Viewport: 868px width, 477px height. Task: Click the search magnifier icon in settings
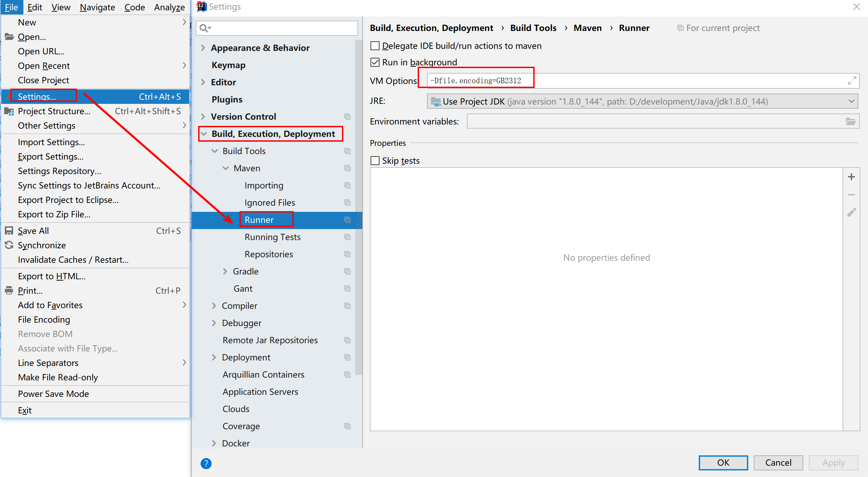click(x=204, y=28)
